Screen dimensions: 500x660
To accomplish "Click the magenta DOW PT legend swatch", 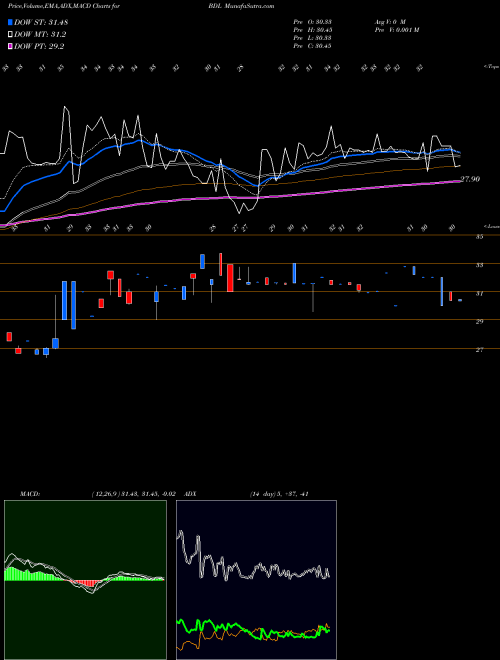I will click(10, 46).
